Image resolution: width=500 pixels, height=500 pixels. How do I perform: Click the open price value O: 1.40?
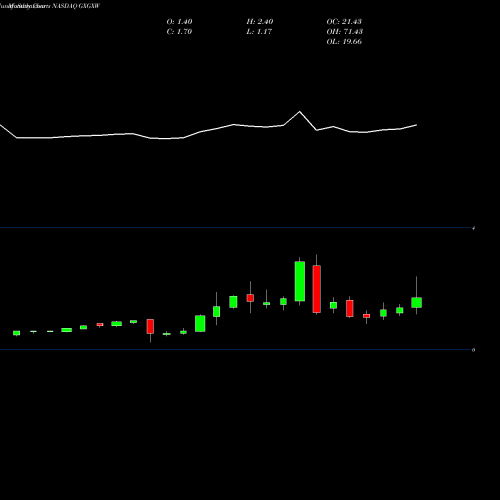(x=179, y=22)
